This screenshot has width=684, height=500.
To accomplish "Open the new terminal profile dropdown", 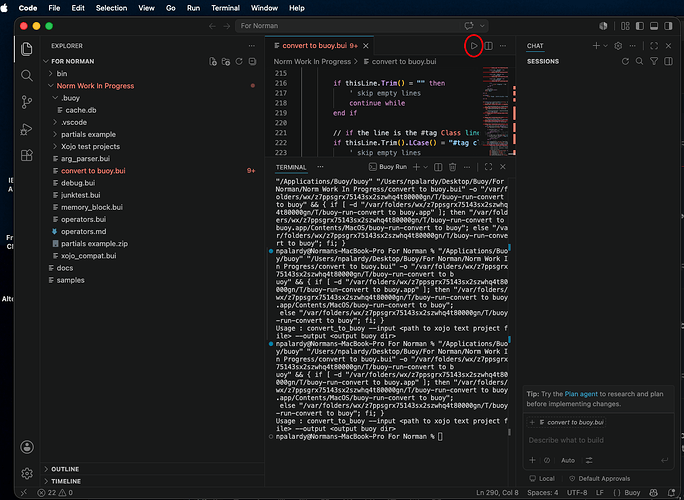I will coord(426,167).
